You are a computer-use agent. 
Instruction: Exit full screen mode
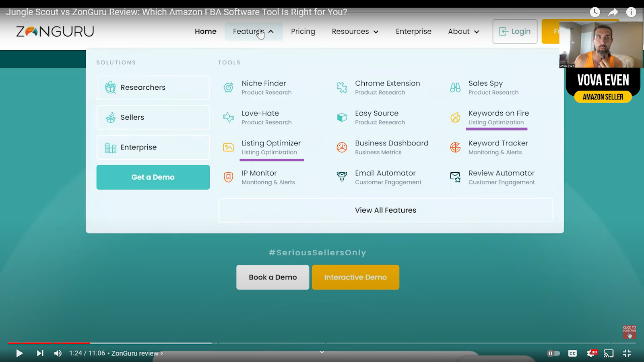point(627,353)
